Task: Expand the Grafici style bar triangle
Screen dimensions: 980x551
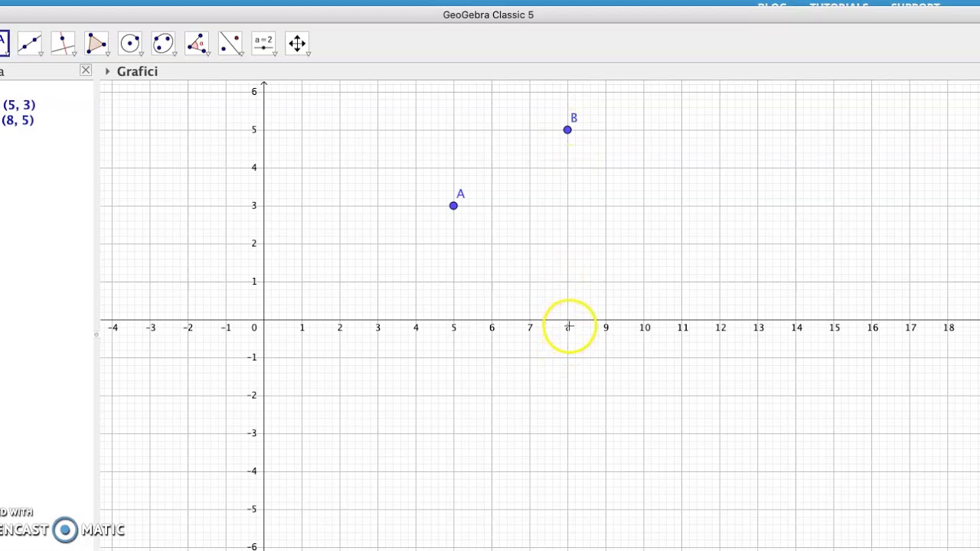Action: tap(107, 71)
